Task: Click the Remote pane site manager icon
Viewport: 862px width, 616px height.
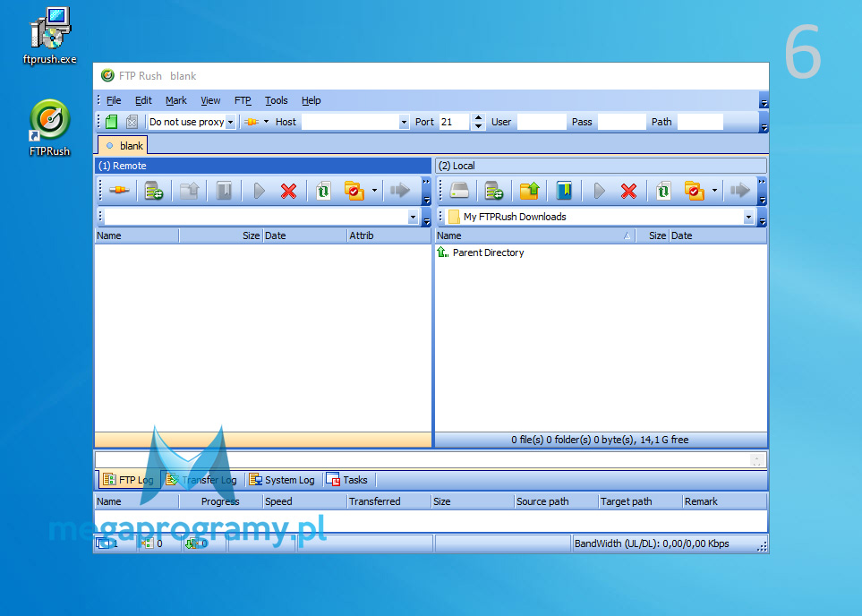Action: coord(154,191)
